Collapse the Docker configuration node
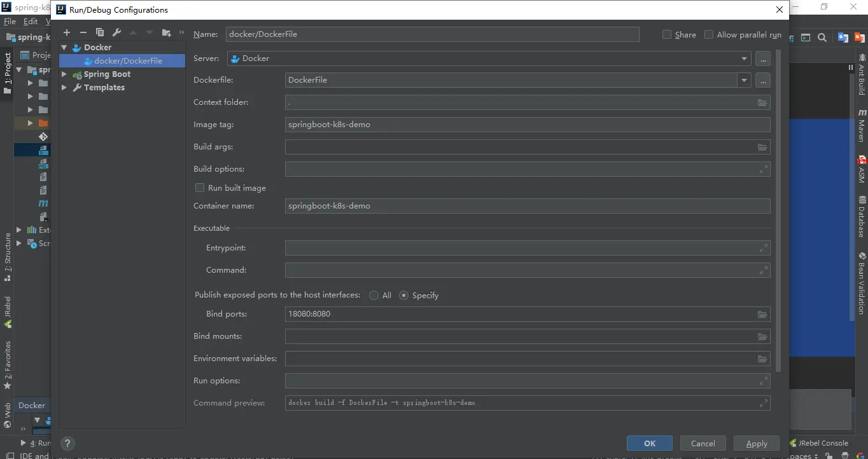868x459 pixels. (x=64, y=48)
